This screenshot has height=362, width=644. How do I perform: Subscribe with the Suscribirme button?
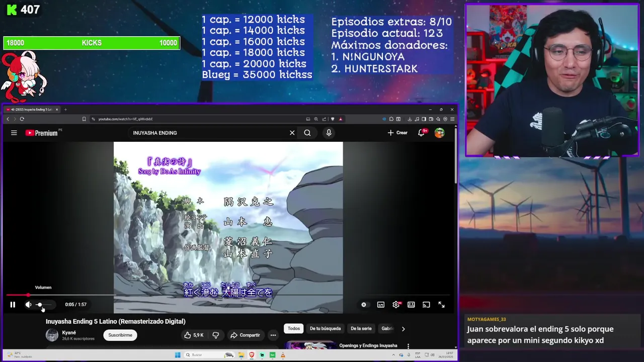[x=120, y=335]
